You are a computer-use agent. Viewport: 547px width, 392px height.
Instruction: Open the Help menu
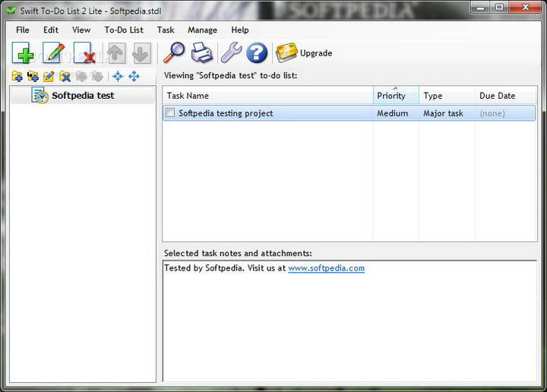pyautogui.click(x=240, y=30)
